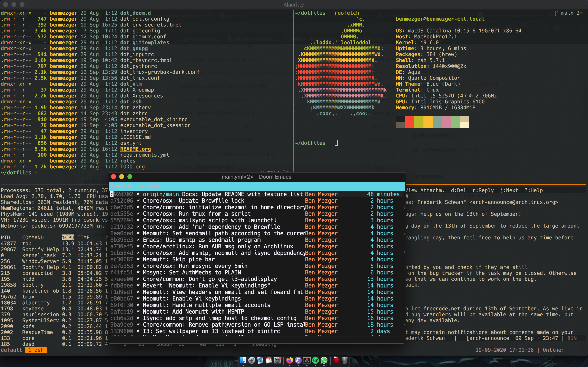588x367 pixels.
Task: Launch Launchpad rocket icon in dock
Action: pyautogui.click(x=252, y=360)
